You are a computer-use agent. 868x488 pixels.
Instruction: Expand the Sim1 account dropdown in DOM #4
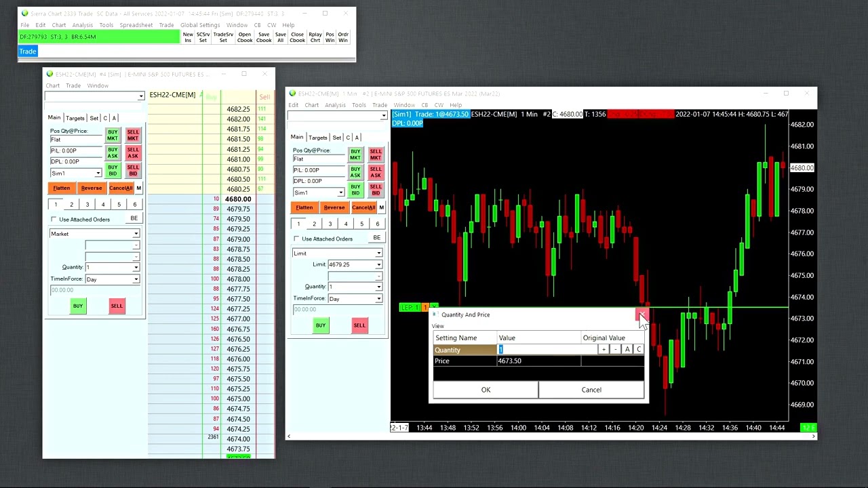coord(98,174)
